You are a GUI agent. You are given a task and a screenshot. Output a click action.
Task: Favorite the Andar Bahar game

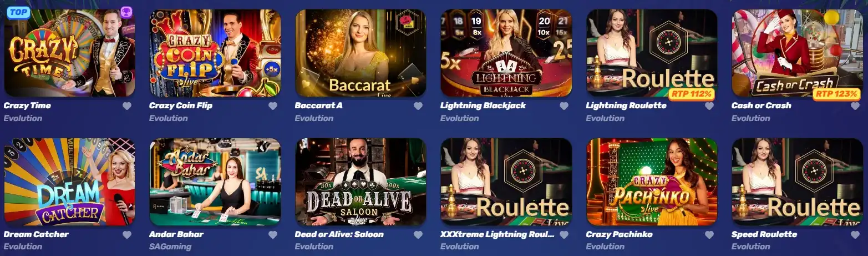pos(273,235)
